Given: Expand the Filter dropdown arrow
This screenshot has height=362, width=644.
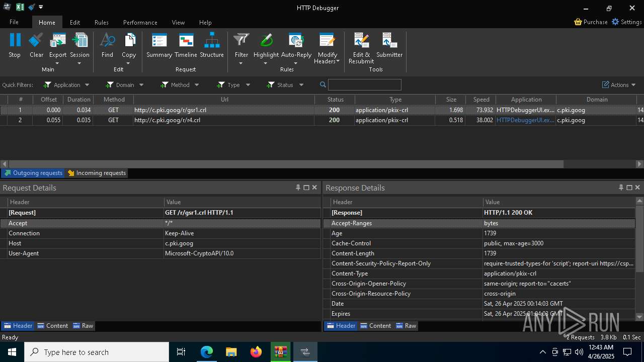Looking at the screenshot, I should pyautogui.click(x=241, y=63).
